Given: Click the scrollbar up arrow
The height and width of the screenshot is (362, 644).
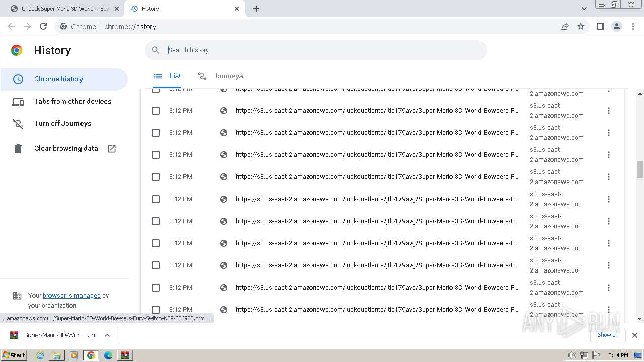Looking at the screenshot, I should click(x=640, y=94).
